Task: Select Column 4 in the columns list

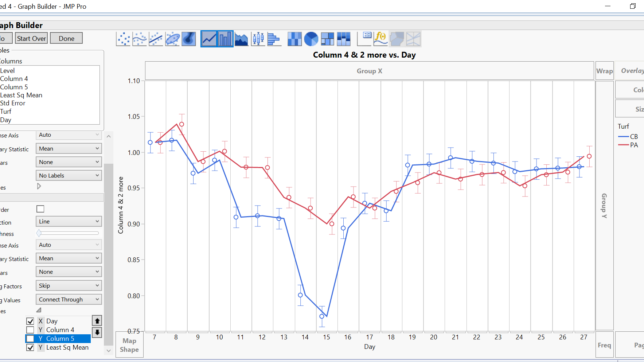Action: (x=14, y=79)
